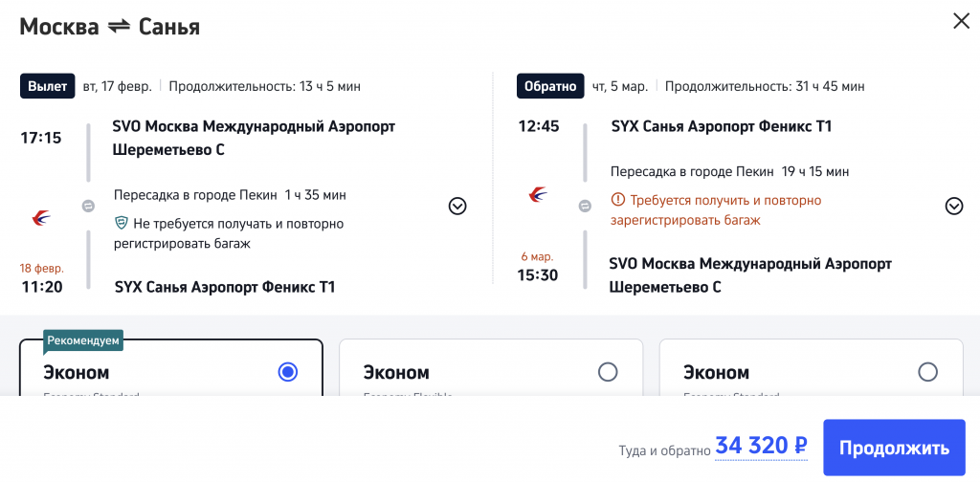980x482 pixels.
Task: Expand outbound flight details chevron
Action: pyautogui.click(x=457, y=206)
